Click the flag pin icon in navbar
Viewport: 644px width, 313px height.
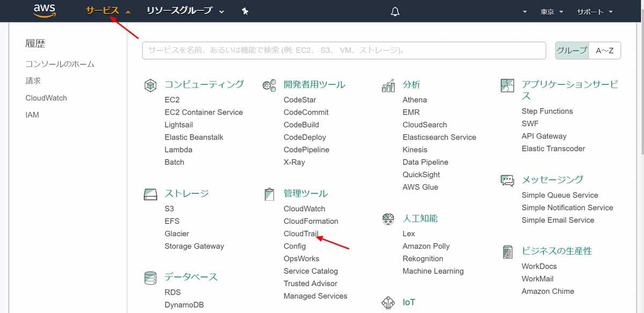pos(245,10)
